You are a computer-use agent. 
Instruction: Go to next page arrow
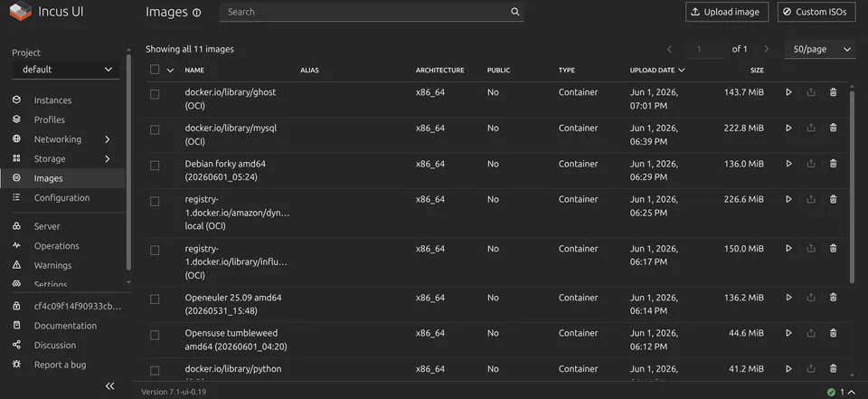pyautogui.click(x=767, y=49)
